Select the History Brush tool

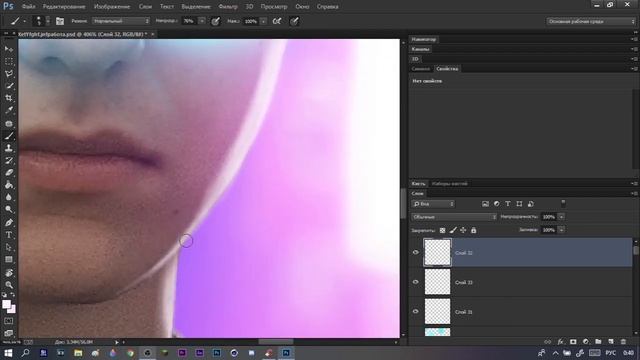tap(9, 160)
